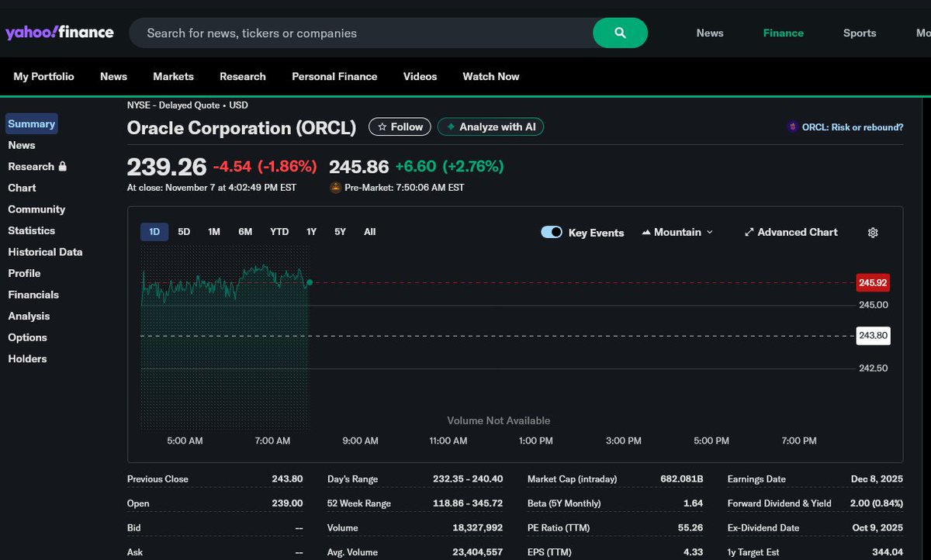Click the Yahoo Finance logo

click(60, 33)
